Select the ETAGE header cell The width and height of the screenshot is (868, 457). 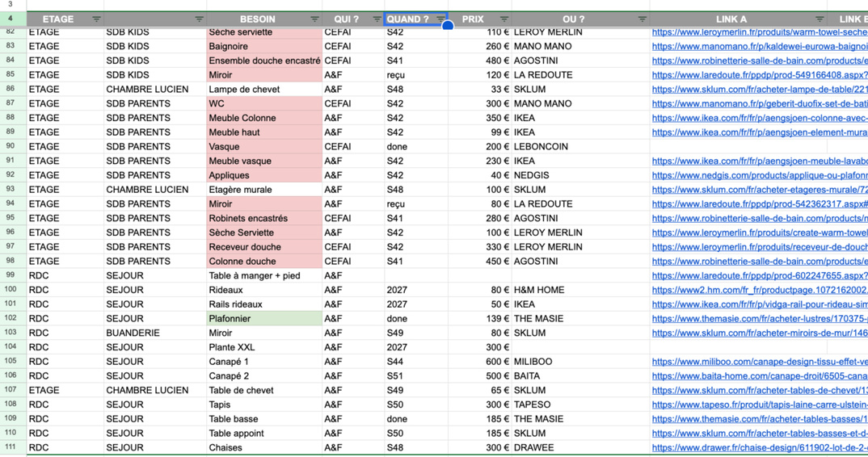pyautogui.click(x=65, y=19)
